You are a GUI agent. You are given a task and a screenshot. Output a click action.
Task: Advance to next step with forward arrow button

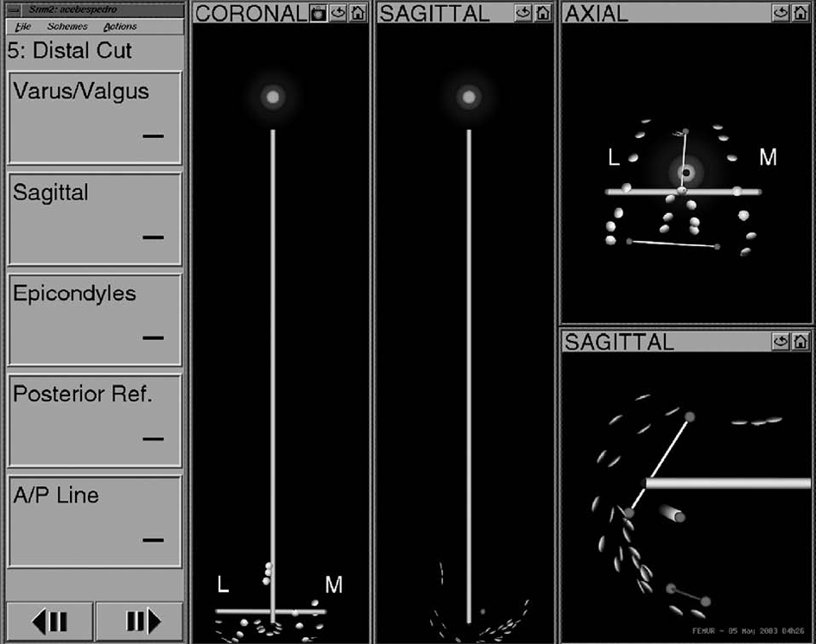click(x=140, y=621)
